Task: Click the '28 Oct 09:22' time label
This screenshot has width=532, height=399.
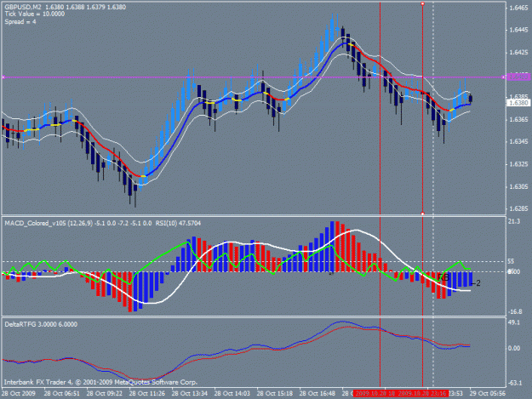Action: tap(105, 394)
